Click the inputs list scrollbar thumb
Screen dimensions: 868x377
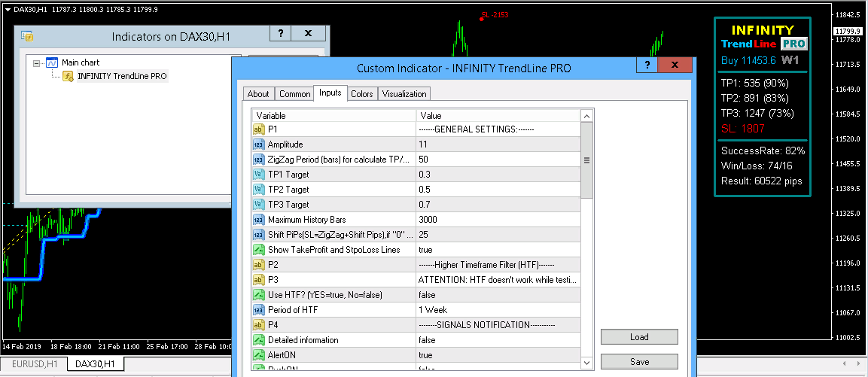586,160
